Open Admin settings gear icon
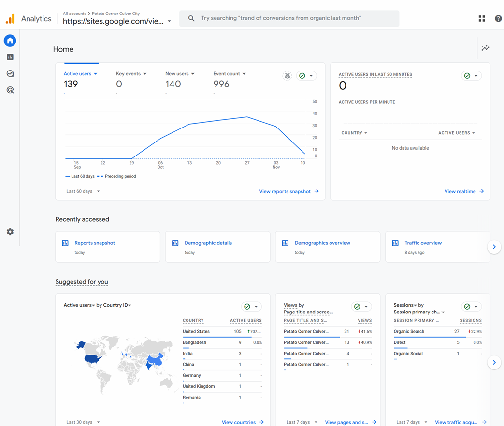 pos(10,232)
